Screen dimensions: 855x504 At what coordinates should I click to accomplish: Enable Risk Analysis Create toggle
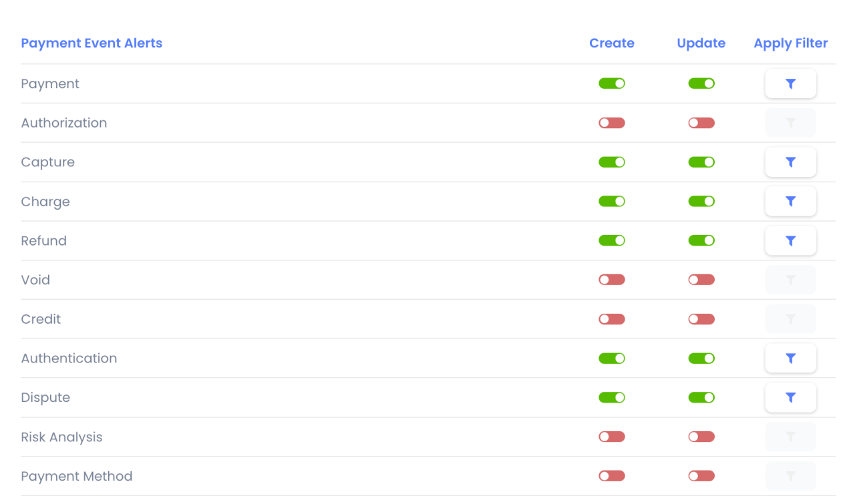(611, 437)
